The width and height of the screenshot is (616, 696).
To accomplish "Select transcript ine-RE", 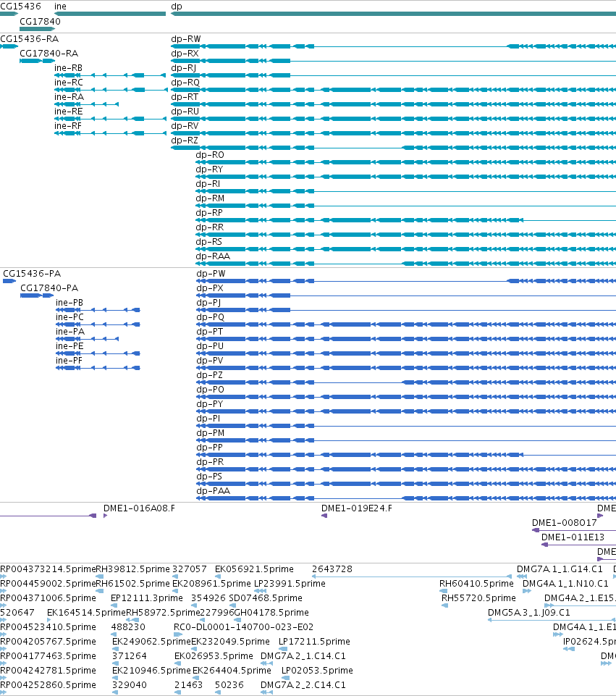I will [x=68, y=112].
